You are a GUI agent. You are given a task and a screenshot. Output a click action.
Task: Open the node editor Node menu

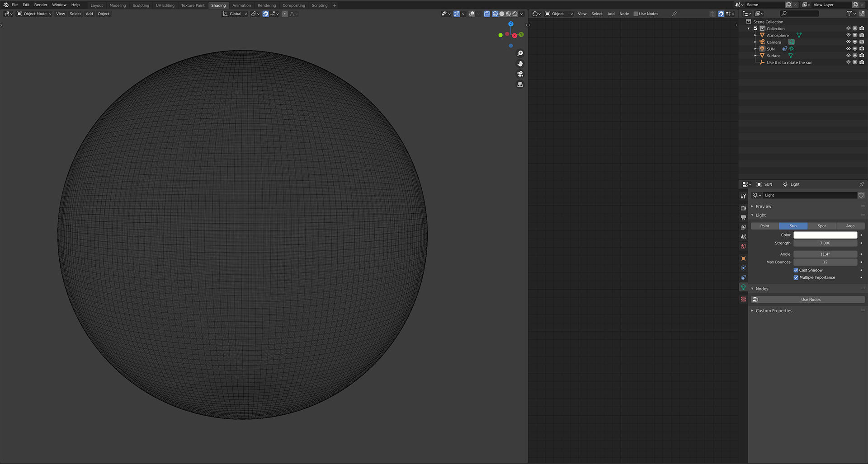point(624,14)
